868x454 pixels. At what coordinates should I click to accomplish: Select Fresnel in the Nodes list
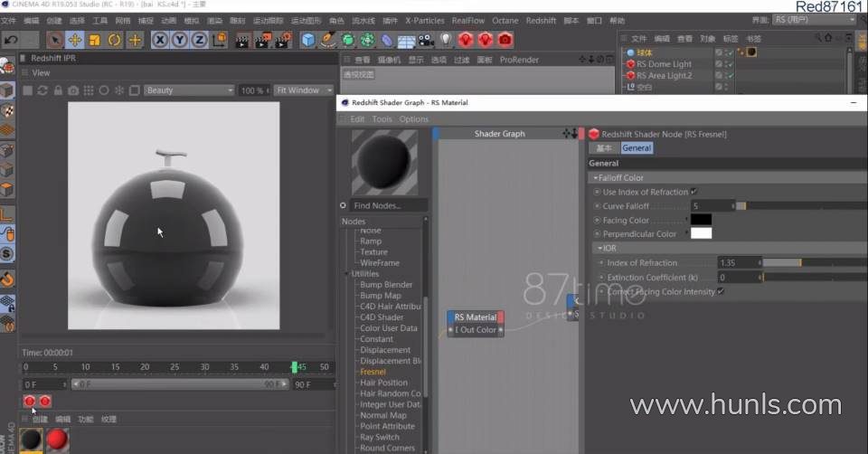pyautogui.click(x=373, y=372)
